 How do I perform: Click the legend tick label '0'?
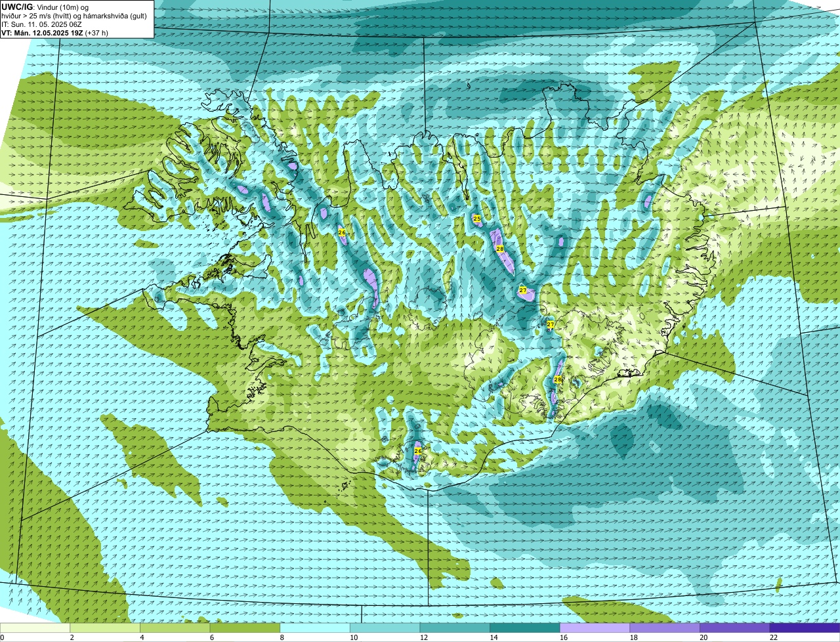coord(2,637)
